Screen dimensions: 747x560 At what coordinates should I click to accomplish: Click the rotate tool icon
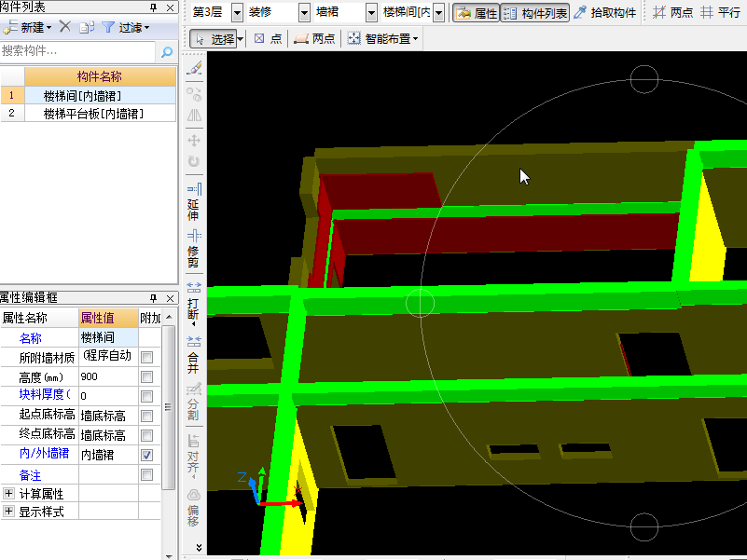click(194, 161)
